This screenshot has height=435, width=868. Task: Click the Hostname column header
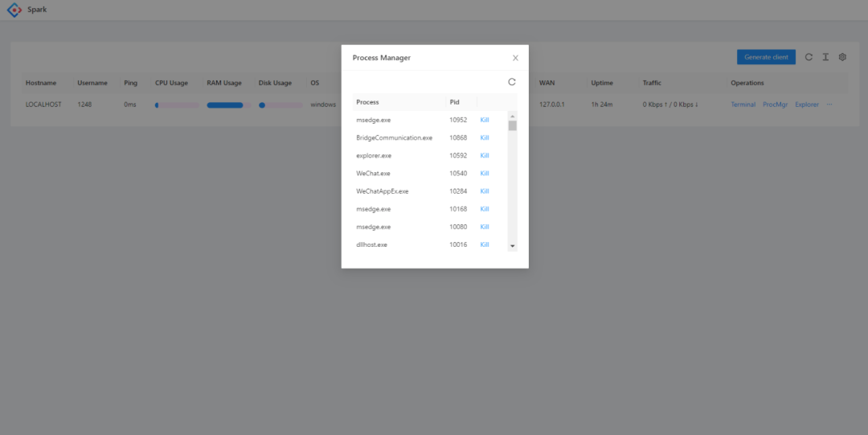click(41, 83)
